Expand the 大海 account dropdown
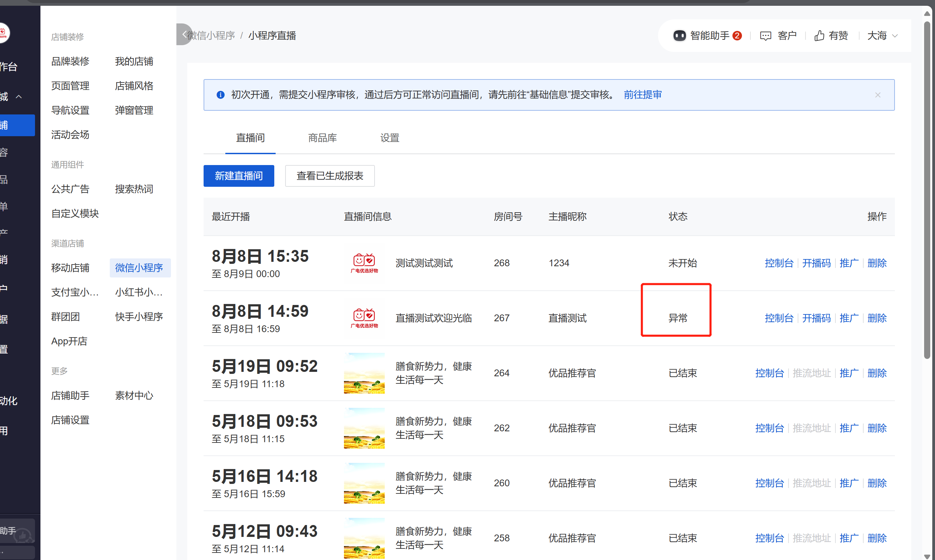Screen dimensions: 935x560 click(882, 36)
